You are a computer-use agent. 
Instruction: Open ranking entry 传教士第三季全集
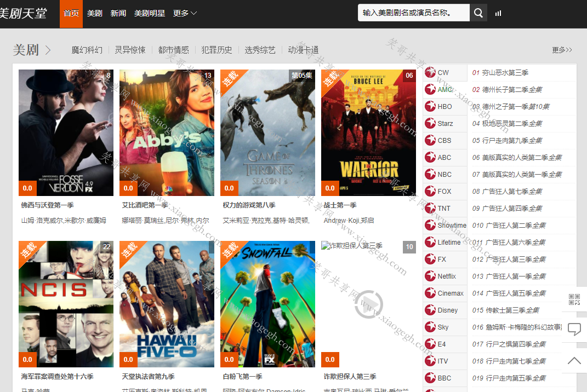(x=512, y=310)
